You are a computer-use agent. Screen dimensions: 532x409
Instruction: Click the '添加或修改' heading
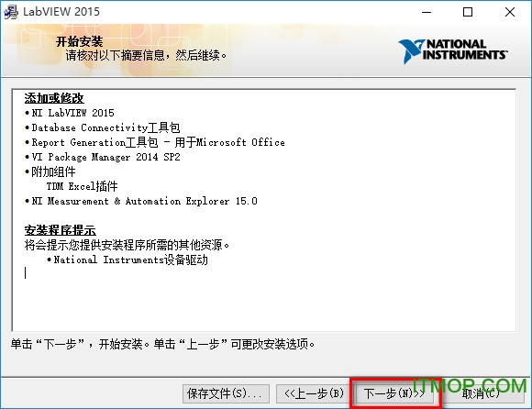(54, 98)
